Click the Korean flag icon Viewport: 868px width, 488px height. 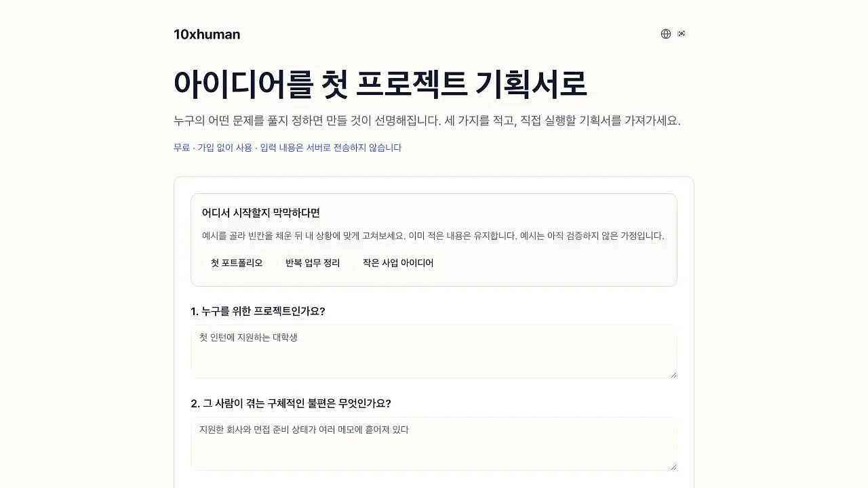pos(682,34)
